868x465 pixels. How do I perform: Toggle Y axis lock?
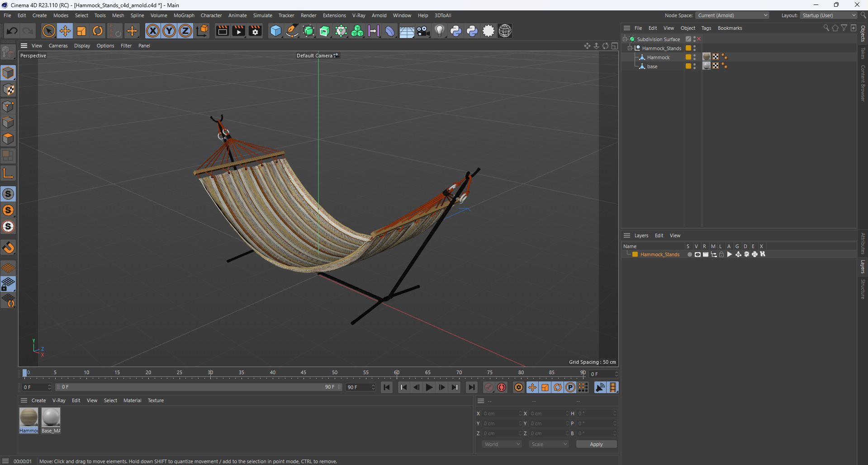169,31
